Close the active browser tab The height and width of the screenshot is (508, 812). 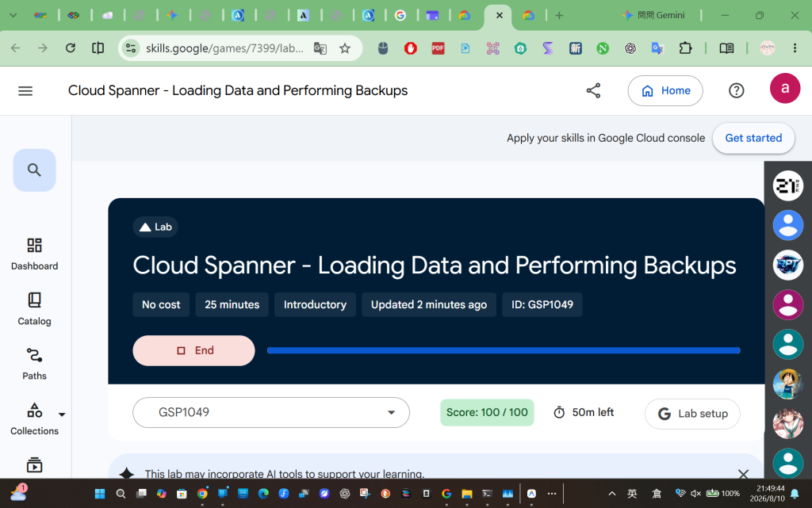[500, 16]
